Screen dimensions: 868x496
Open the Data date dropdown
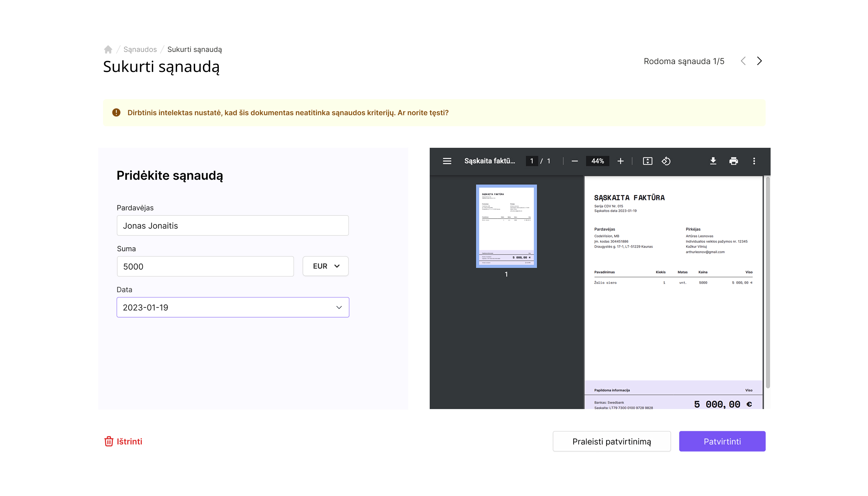click(233, 307)
